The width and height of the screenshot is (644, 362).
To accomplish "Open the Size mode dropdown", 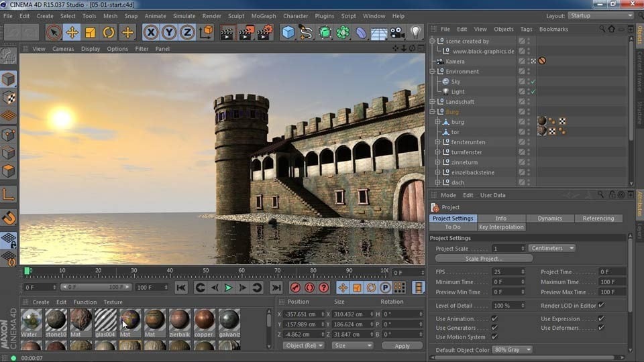I will tap(352, 346).
